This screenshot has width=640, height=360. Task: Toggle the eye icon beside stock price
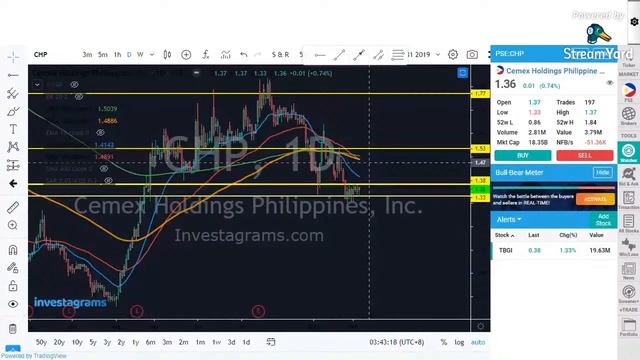[x=610, y=83]
